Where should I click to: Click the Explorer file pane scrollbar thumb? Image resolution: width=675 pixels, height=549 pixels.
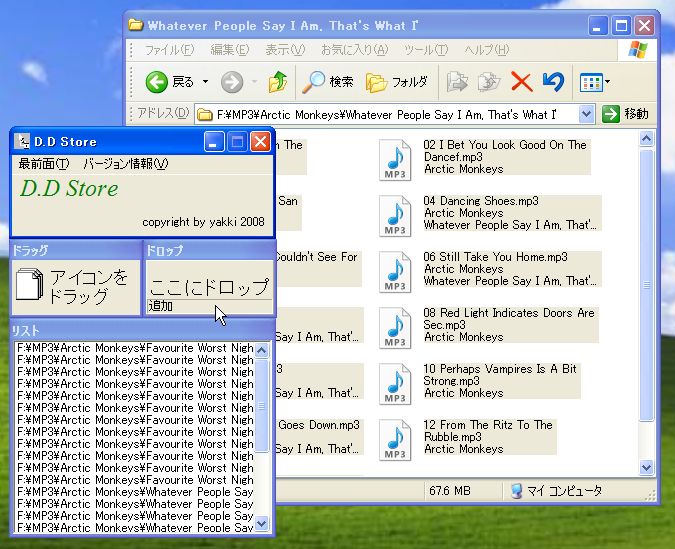click(646, 285)
